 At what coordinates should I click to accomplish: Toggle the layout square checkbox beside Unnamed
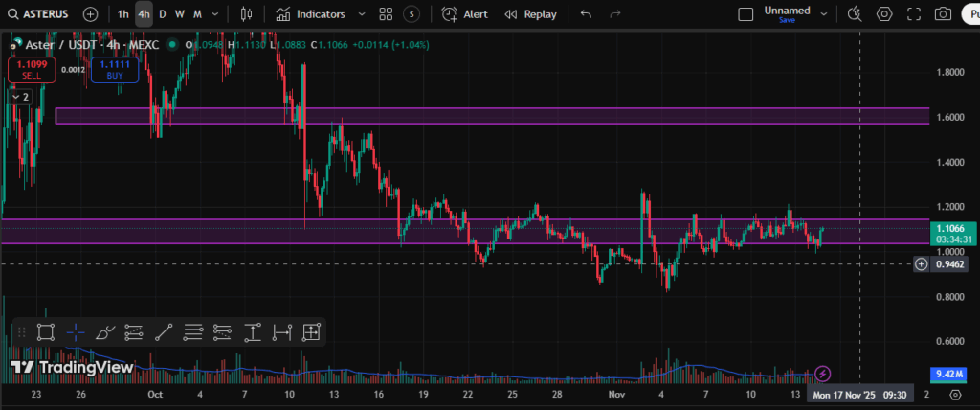click(x=746, y=14)
